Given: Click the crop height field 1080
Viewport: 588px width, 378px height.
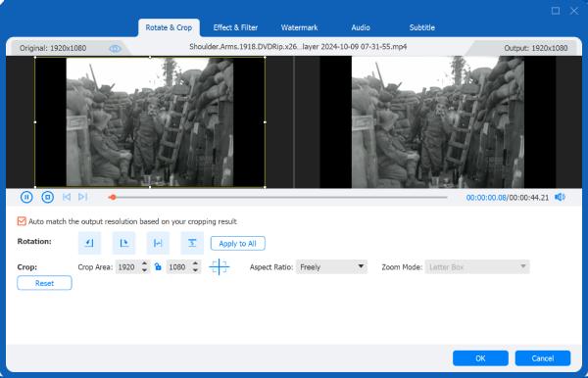Looking at the screenshot, I should [x=178, y=266].
